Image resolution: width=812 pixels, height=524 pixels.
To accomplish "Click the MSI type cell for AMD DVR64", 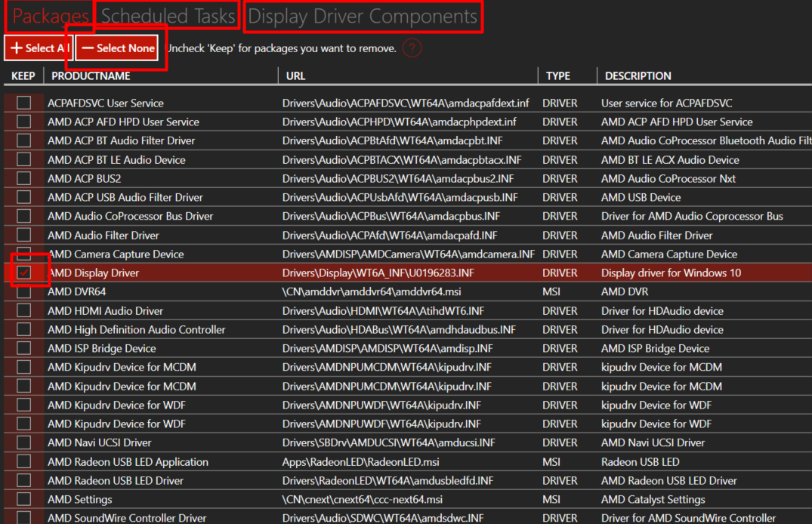I will click(551, 291).
